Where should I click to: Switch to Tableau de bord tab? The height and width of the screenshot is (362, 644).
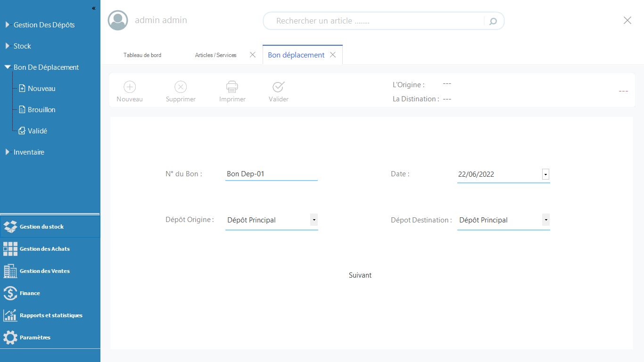142,55
